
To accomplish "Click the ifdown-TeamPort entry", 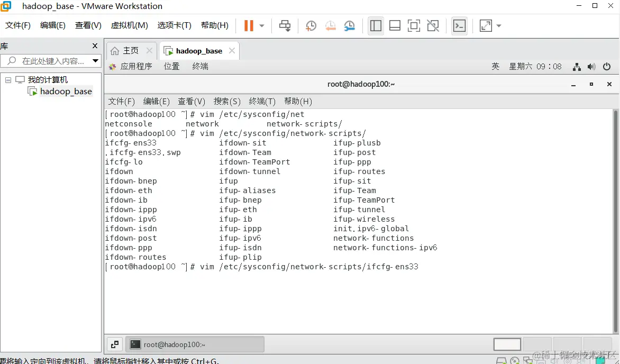I will 254,162.
